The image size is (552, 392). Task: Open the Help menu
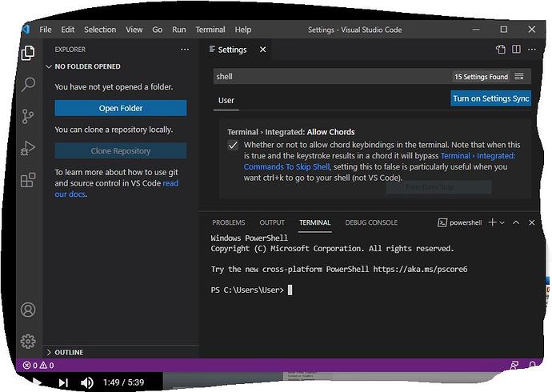[243, 30]
